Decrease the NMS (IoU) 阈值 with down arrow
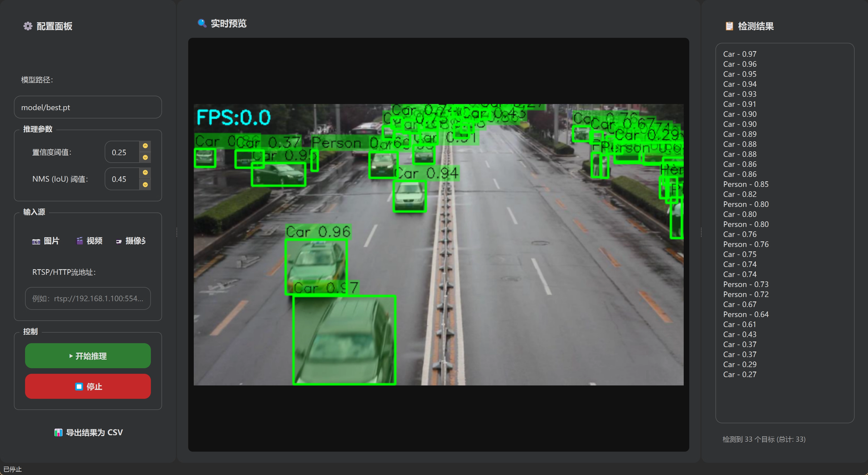The height and width of the screenshot is (475, 868). point(145,184)
